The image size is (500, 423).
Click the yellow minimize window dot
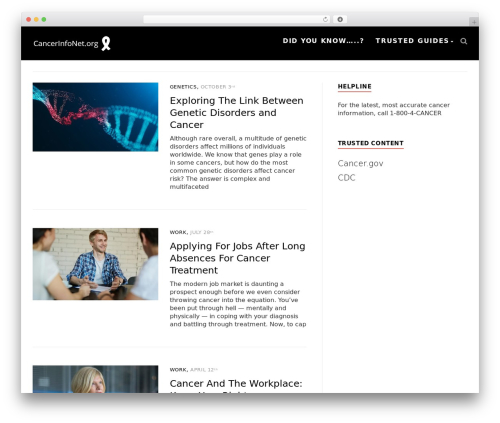click(x=36, y=19)
